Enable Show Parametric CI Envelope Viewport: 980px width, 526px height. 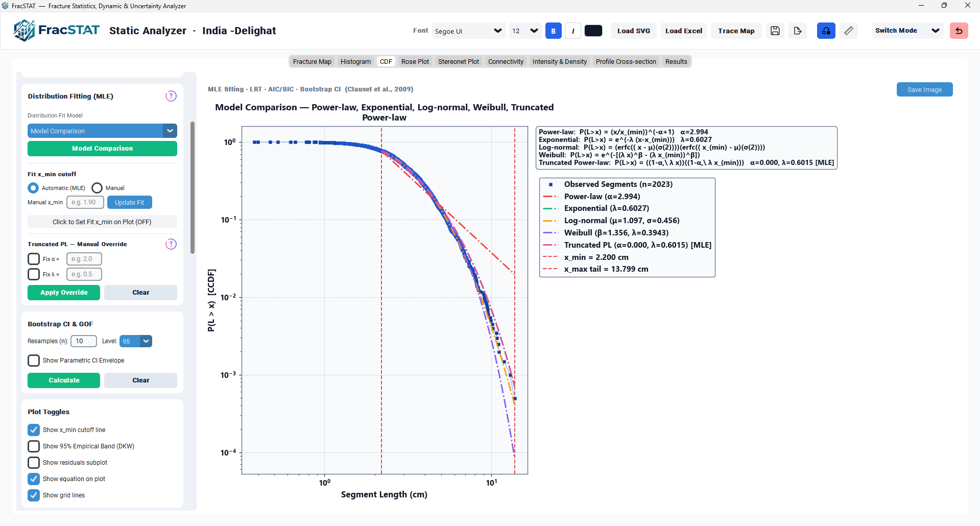tap(34, 361)
